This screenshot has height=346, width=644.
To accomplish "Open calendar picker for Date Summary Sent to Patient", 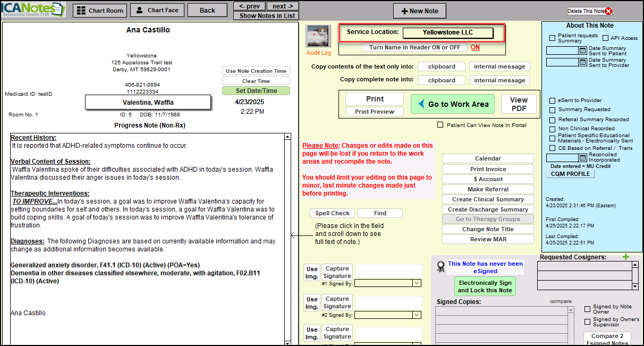I will click(x=582, y=51).
